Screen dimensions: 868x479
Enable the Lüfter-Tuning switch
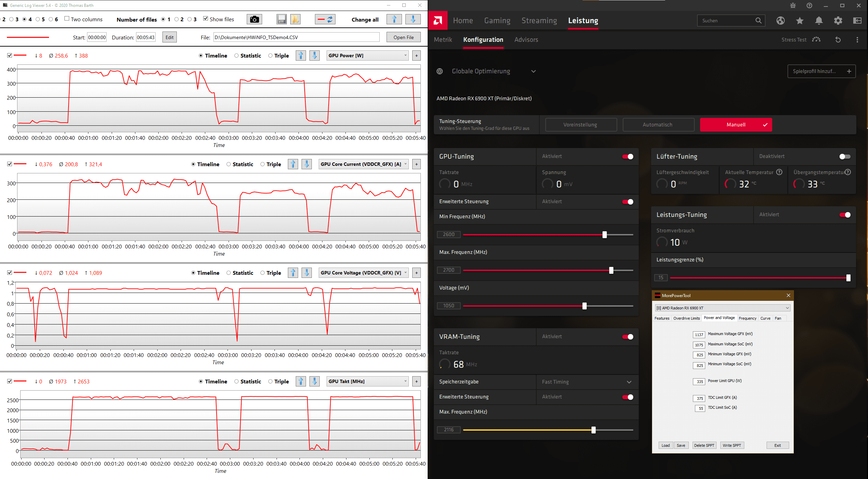(x=845, y=157)
